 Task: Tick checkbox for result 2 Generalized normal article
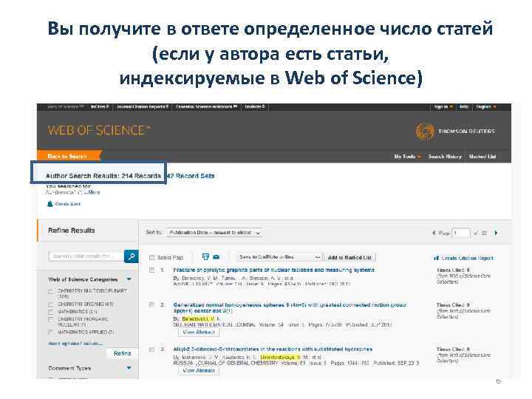151,304
